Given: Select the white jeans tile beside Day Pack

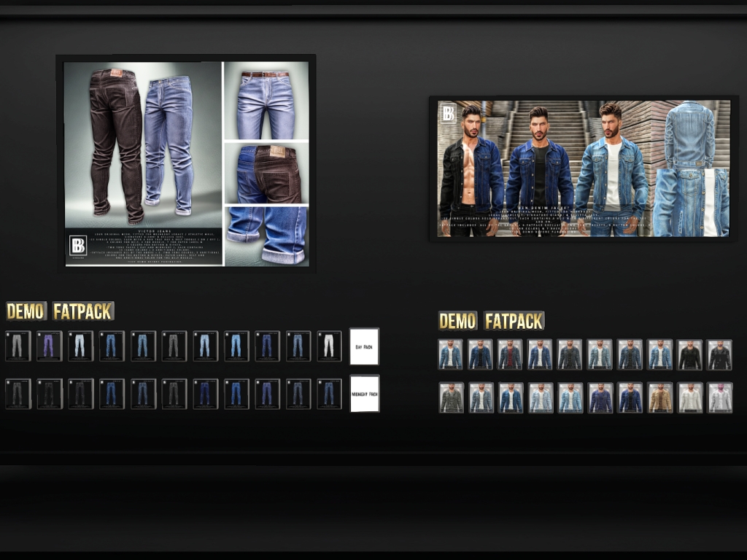Looking at the screenshot, I should tap(329, 346).
